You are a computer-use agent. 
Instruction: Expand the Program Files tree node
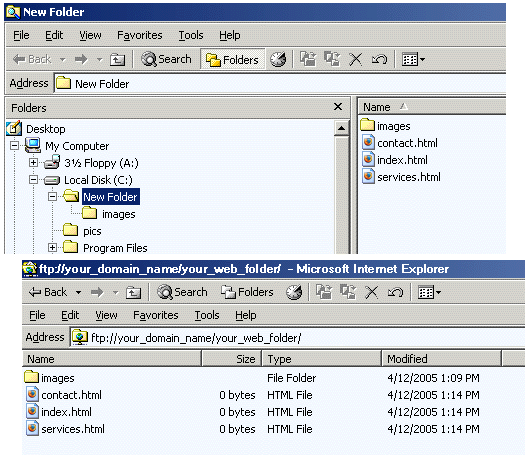(52, 248)
